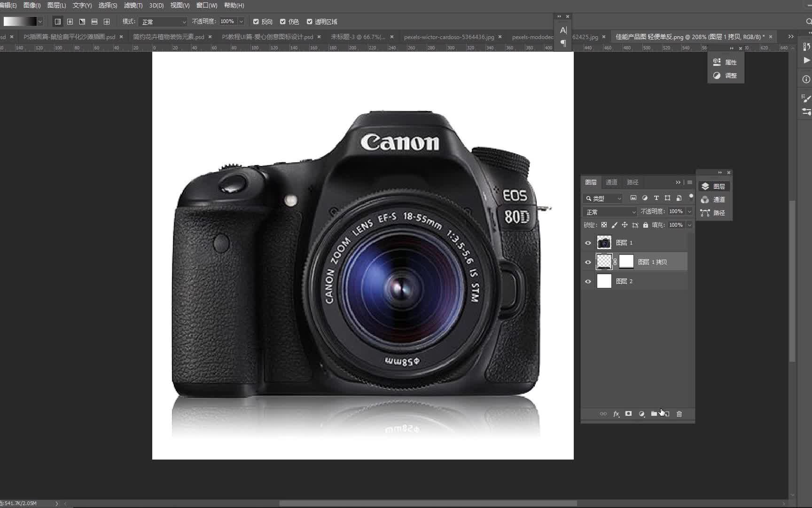Image resolution: width=812 pixels, height=508 pixels.
Task: Switch to the 通道 tab in Layers panel
Action: [611, 182]
